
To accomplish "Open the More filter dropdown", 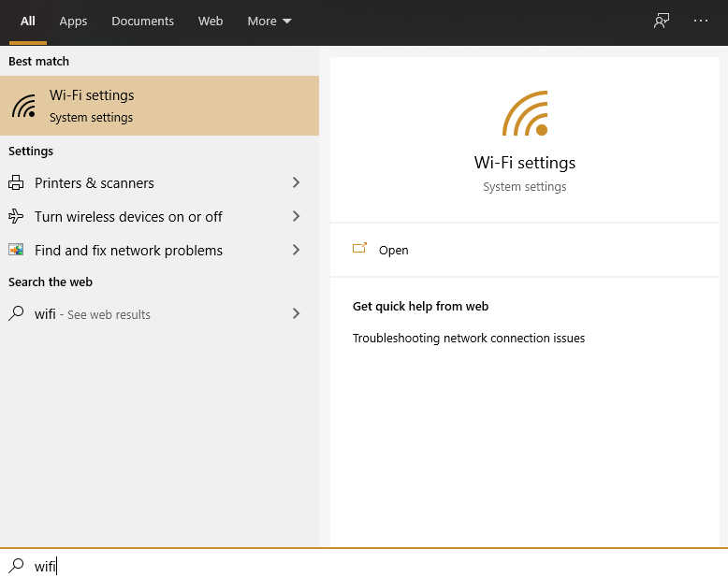I will click(269, 21).
